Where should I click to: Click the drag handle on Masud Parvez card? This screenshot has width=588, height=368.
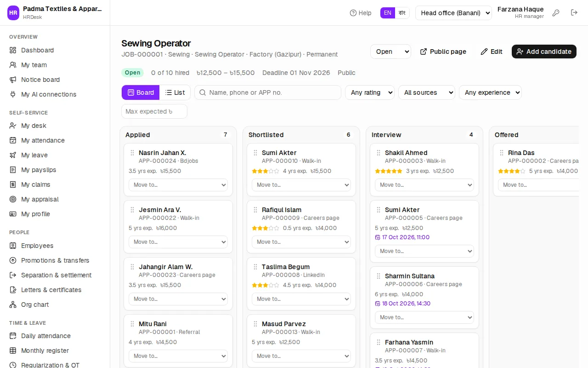[x=255, y=324]
